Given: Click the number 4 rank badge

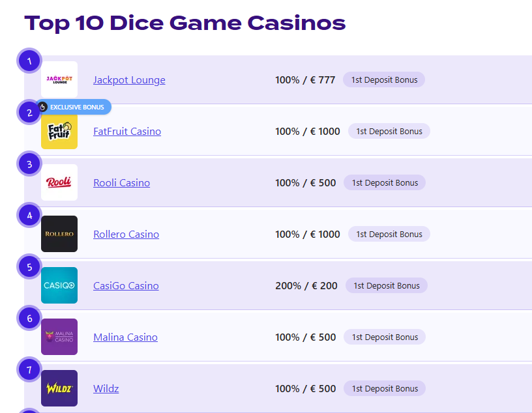Looking at the screenshot, I should click(x=29, y=216).
